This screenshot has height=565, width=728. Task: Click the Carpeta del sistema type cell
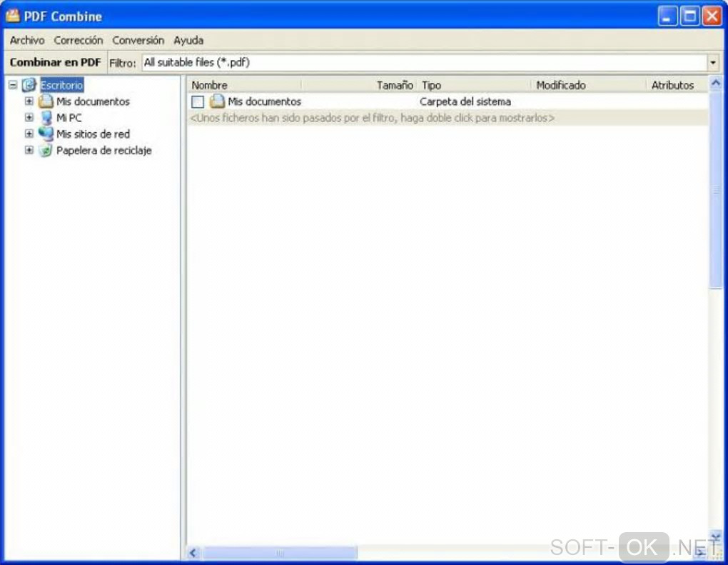point(465,101)
